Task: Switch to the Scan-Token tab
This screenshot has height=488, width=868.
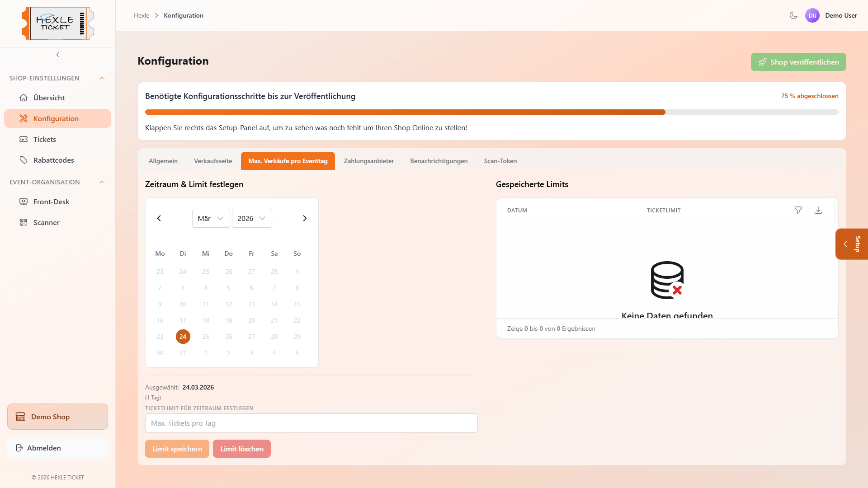Action: pyautogui.click(x=500, y=161)
